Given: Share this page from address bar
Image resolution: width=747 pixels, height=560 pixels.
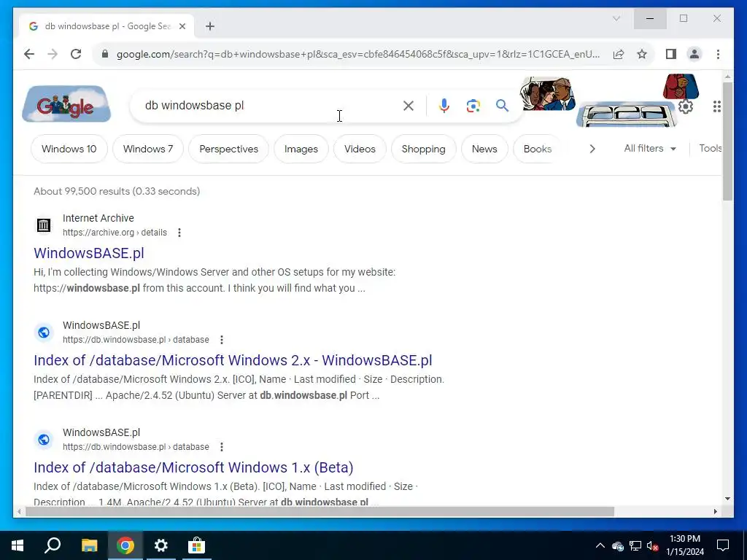Looking at the screenshot, I should click(619, 54).
